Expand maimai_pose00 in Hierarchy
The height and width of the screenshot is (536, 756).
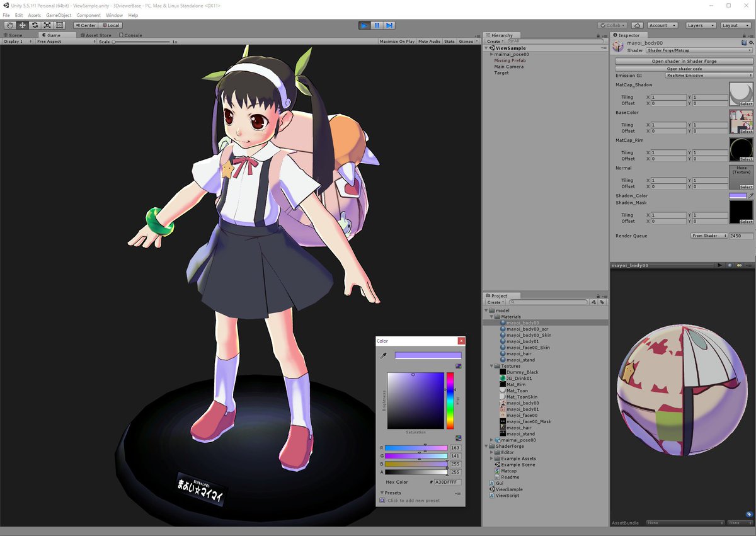point(491,54)
